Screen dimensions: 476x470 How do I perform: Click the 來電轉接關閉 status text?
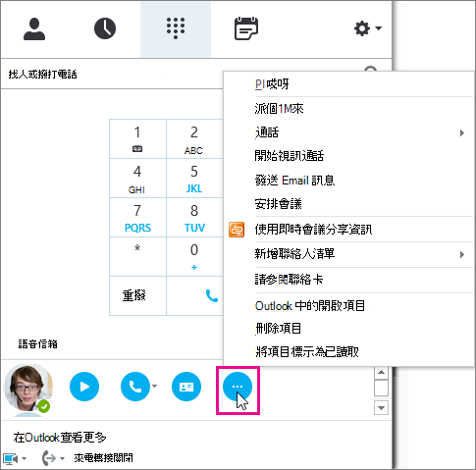pyautogui.click(x=103, y=458)
